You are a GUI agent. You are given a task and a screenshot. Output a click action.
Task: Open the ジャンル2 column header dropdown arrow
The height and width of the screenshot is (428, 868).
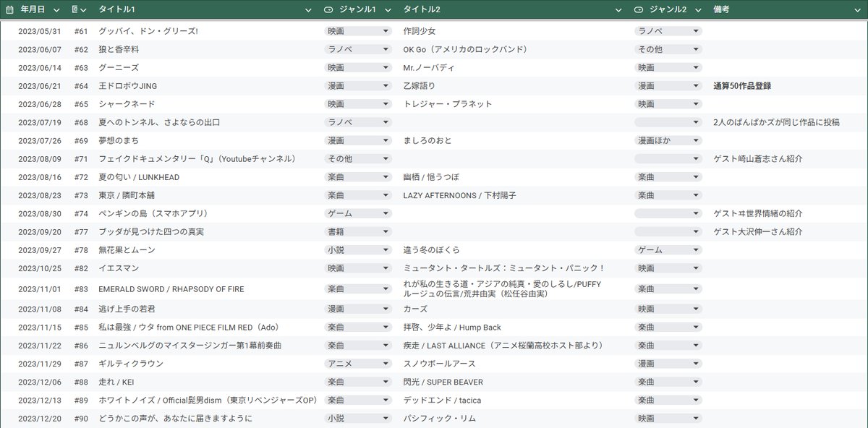pos(699,10)
